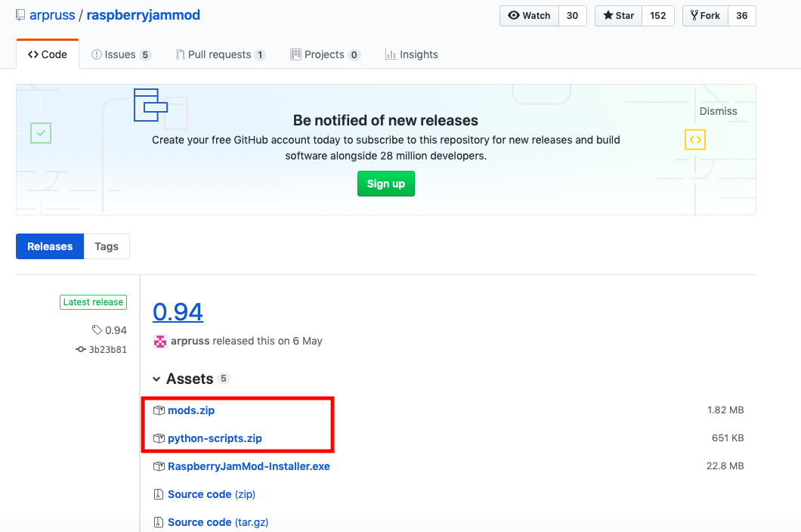Switch to the Tags view

click(107, 246)
